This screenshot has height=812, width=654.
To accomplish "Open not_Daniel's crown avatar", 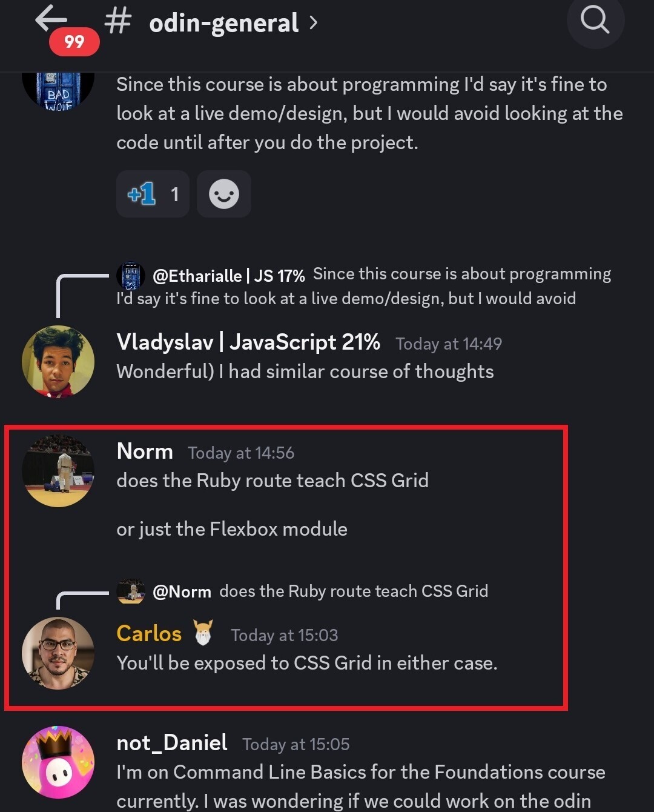I will (58, 762).
